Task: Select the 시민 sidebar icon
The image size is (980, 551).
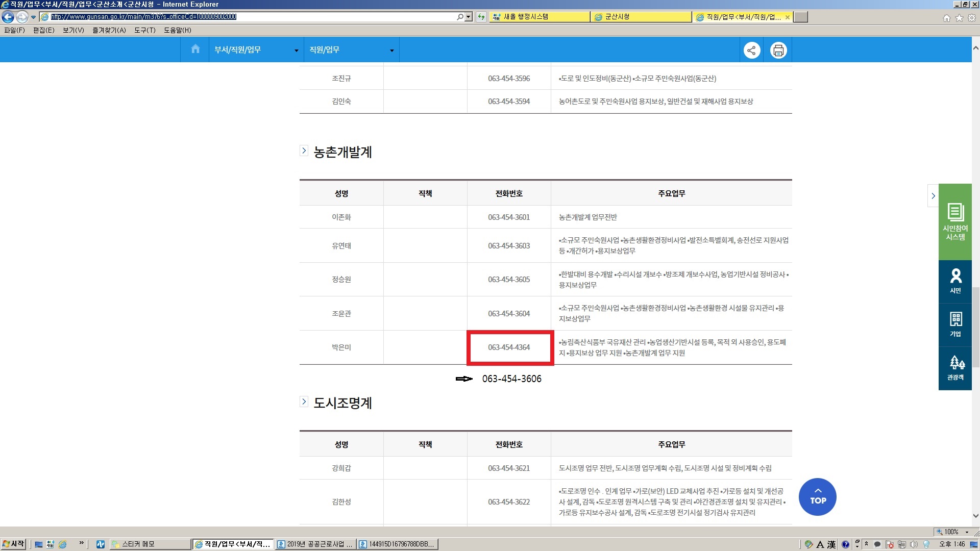Action: click(x=954, y=282)
